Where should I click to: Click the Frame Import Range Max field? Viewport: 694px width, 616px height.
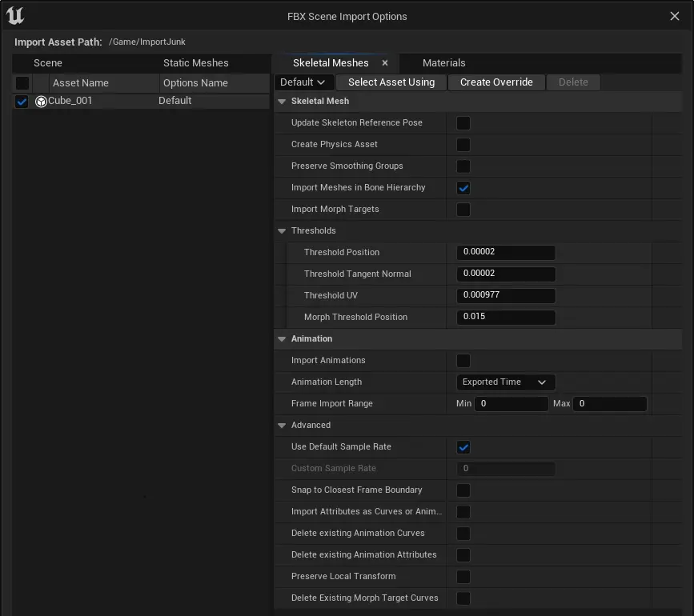pos(610,404)
